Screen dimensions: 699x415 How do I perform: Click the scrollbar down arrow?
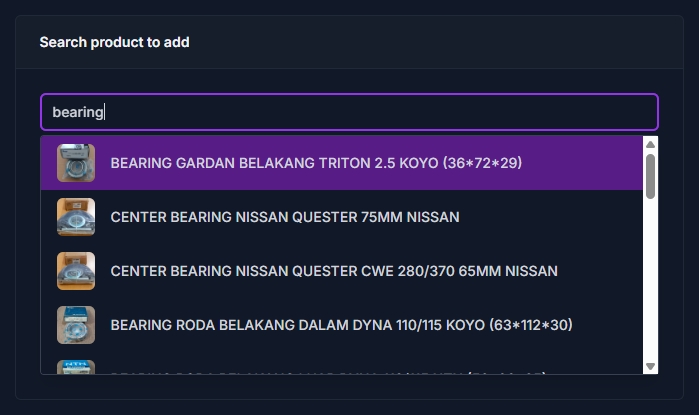pyautogui.click(x=650, y=366)
